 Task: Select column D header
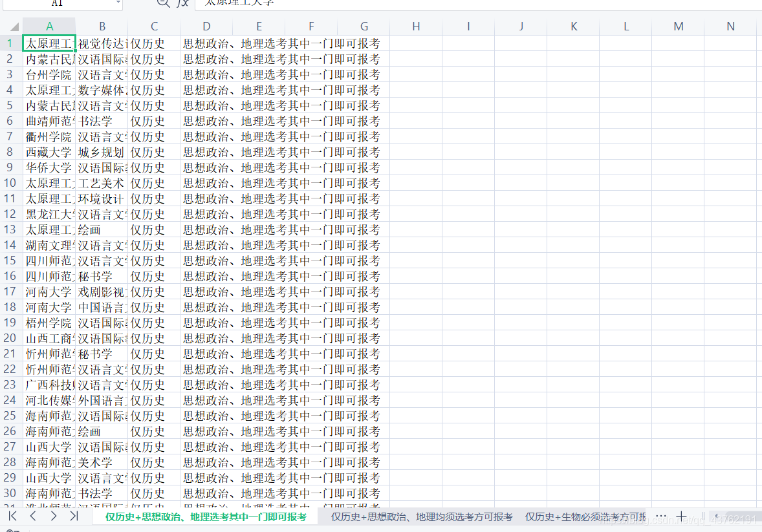[x=206, y=27]
